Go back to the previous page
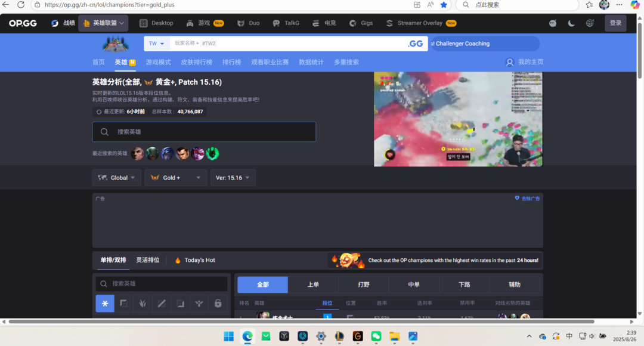This screenshot has height=346, width=644. [x=6, y=5]
